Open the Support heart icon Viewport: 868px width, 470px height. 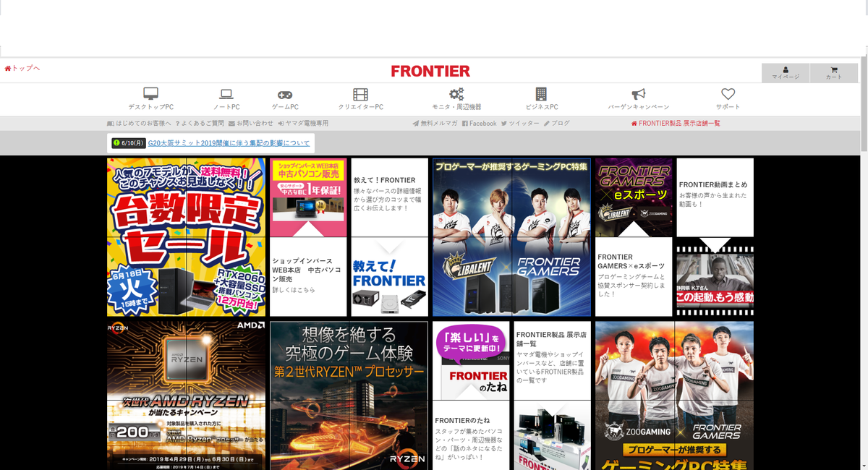point(728,95)
